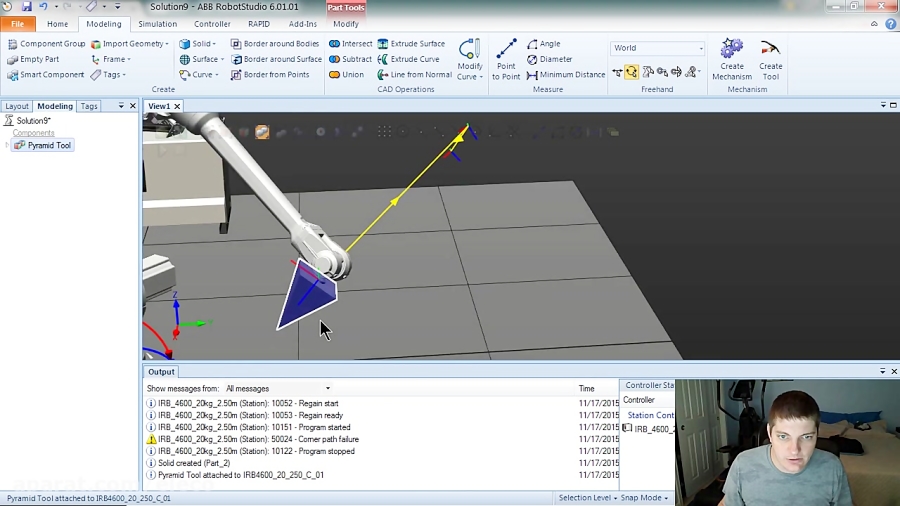This screenshot has width=900, height=506.
Task: Open the Tags dropdown in the ribbon
Action: pyautogui.click(x=108, y=75)
